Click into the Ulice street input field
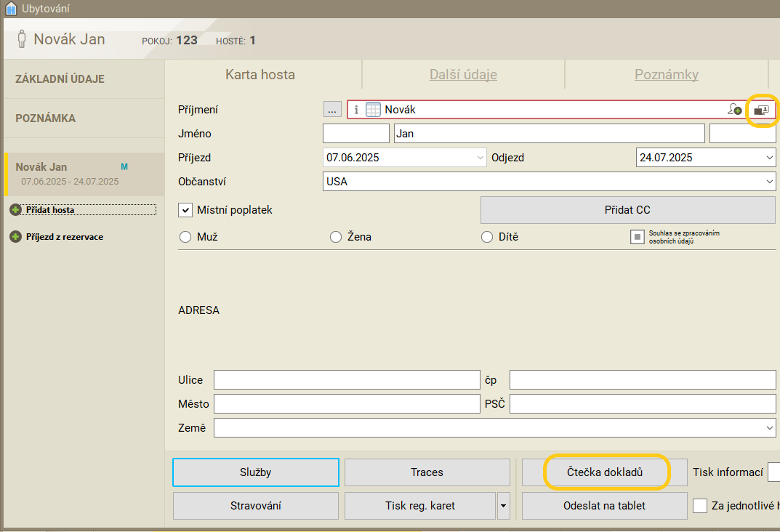780x532 pixels. [347, 380]
